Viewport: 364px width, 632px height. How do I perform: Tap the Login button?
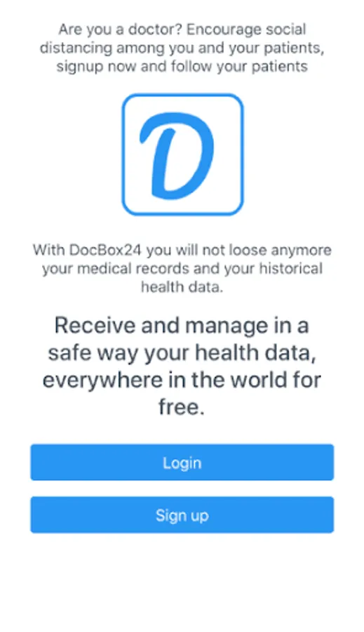click(x=182, y=462)
